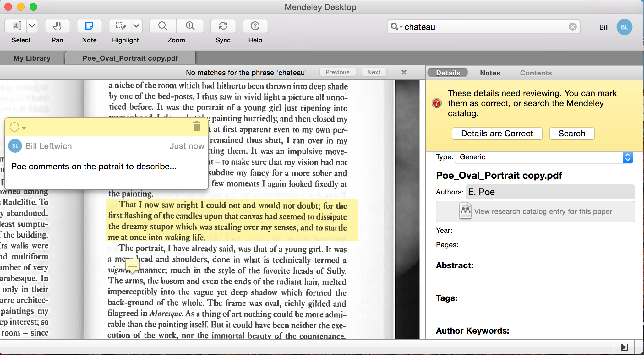The image size is (644, 355).
Task: Zoom in with the plus magnifier
Action: click(190, 26)
